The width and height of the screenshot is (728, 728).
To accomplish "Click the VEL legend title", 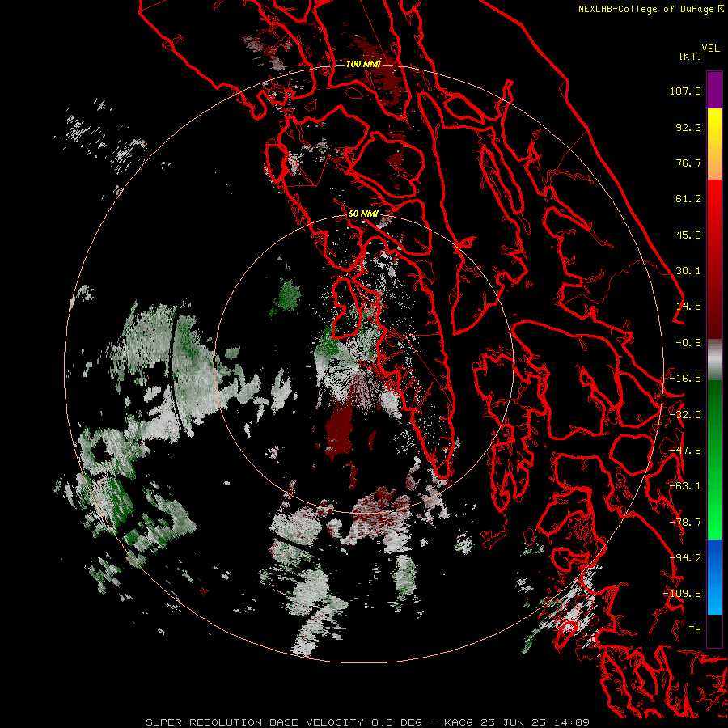I will point(710,49).
